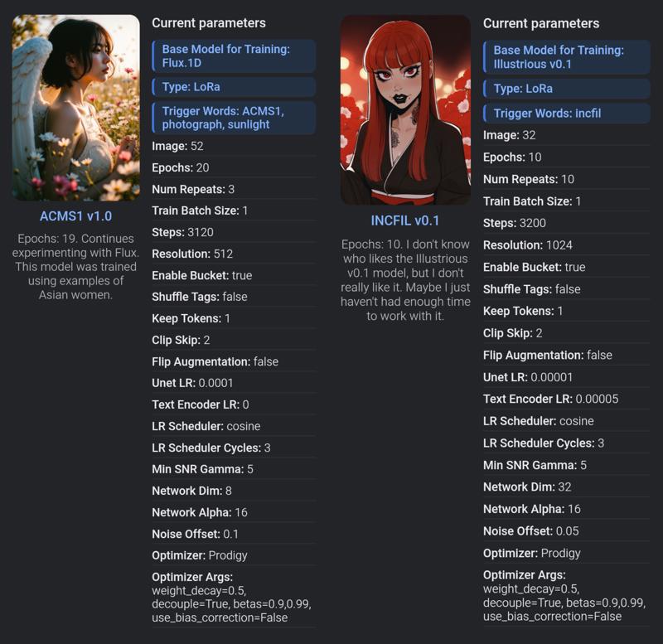This screenshot has width=663, height=644.
Task: Click the left Current parameters heading
Action: pyautogui.click(x=209, y=23)
